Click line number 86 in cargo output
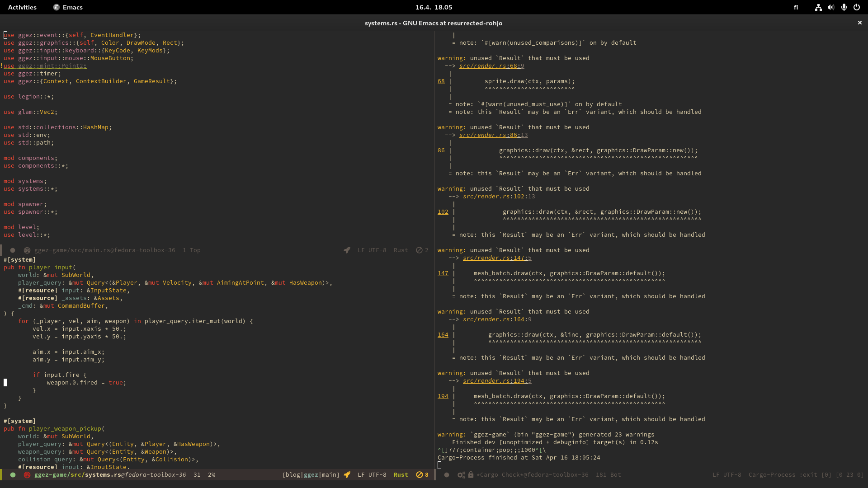This screenshot has width=868, height=488. (x=441, y=150)
